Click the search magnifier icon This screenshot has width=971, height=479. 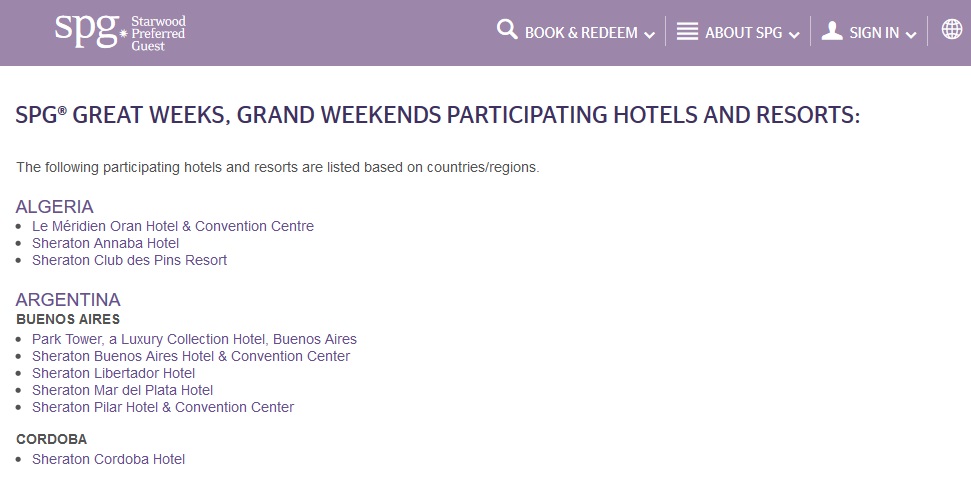coord(507,31)
